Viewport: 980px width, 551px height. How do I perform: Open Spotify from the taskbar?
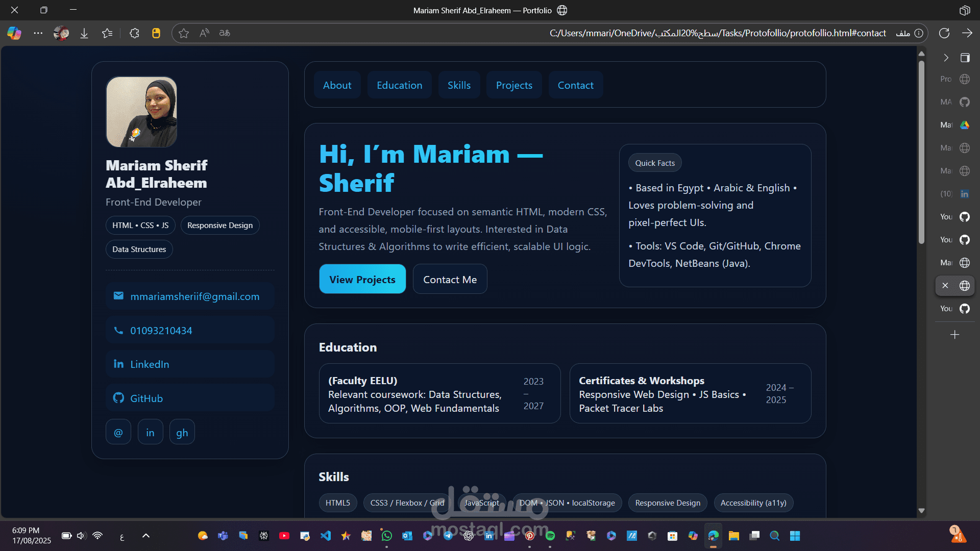tap(550, 536)
